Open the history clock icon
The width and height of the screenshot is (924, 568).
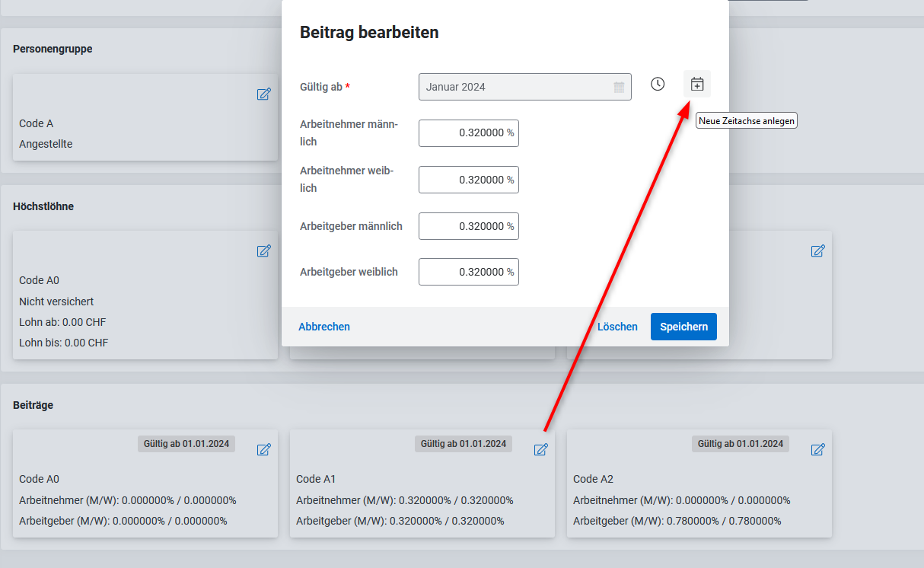click(x=658, y=85)
